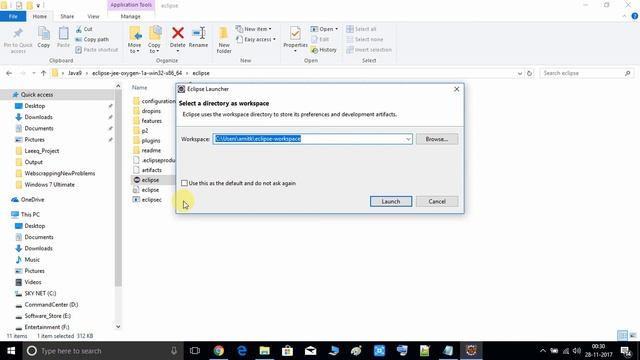Image resolution: width=640 pixels, height=360 pixels.
Task: Click Invert selection in ribbon
Action: (x=369, y=49)
